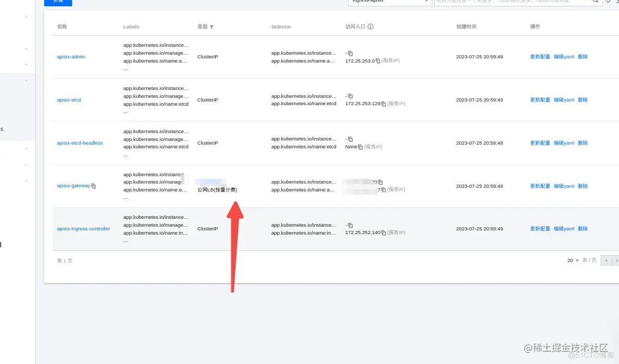Click the 172.25.252.140 service IP text
This screenshot has width=619, height=364.
362,232
